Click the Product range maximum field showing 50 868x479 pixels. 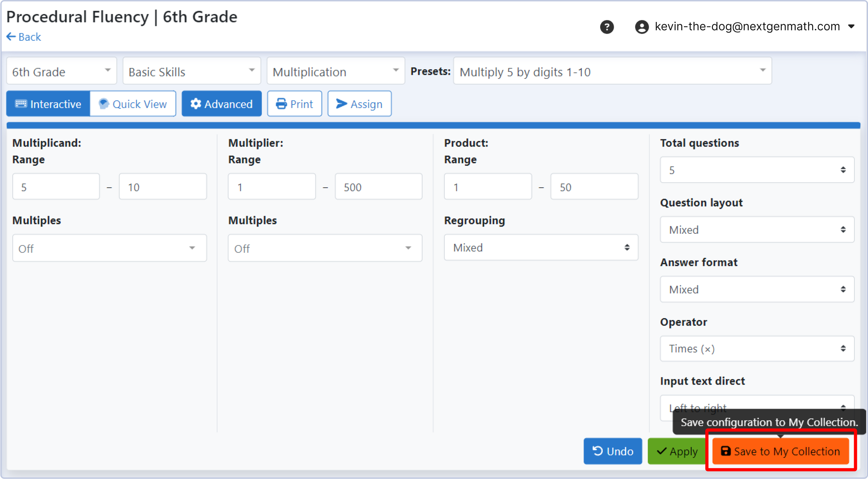click(x=594, y=187)
